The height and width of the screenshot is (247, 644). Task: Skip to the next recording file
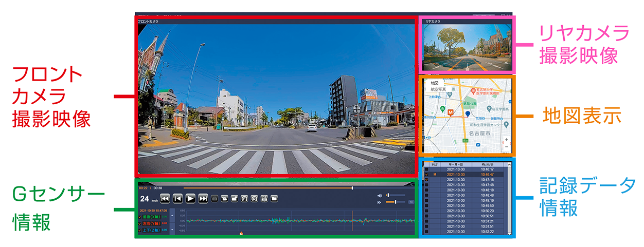pyautogui.click(x=203, y=198)
